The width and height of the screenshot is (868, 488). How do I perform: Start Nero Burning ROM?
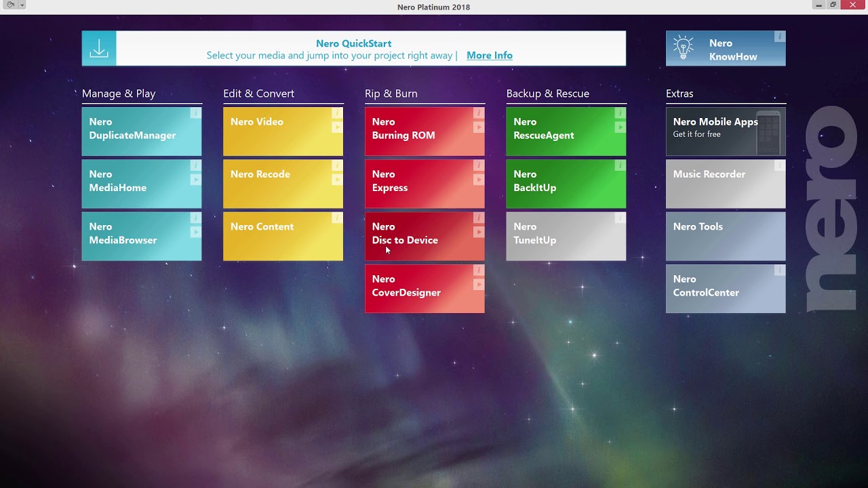tap(425, 131)
